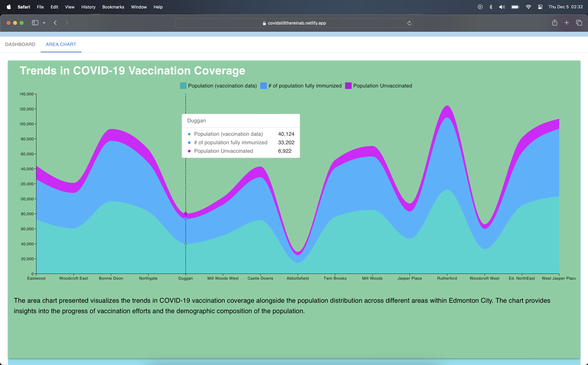Click the purple Population Unvaccinated swatch
Image resolution: width=588 pixels, height=365 pixels.
pos(348,86)
